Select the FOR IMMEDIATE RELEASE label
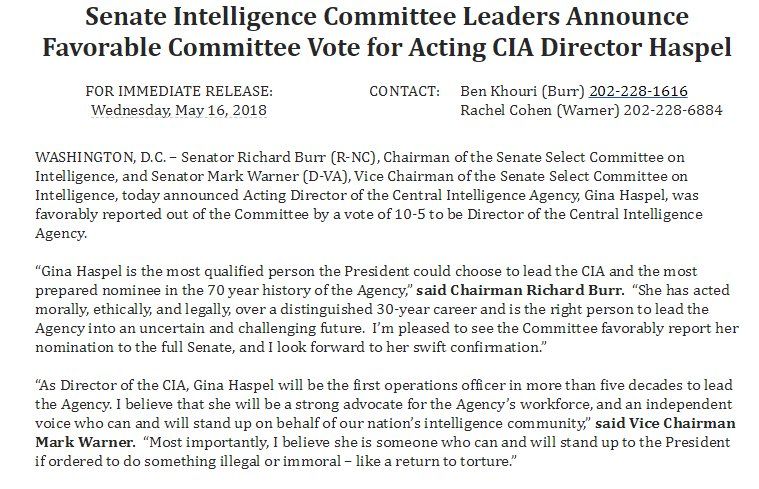This screenshot has height=489, width=759. [x=179, y=91]
